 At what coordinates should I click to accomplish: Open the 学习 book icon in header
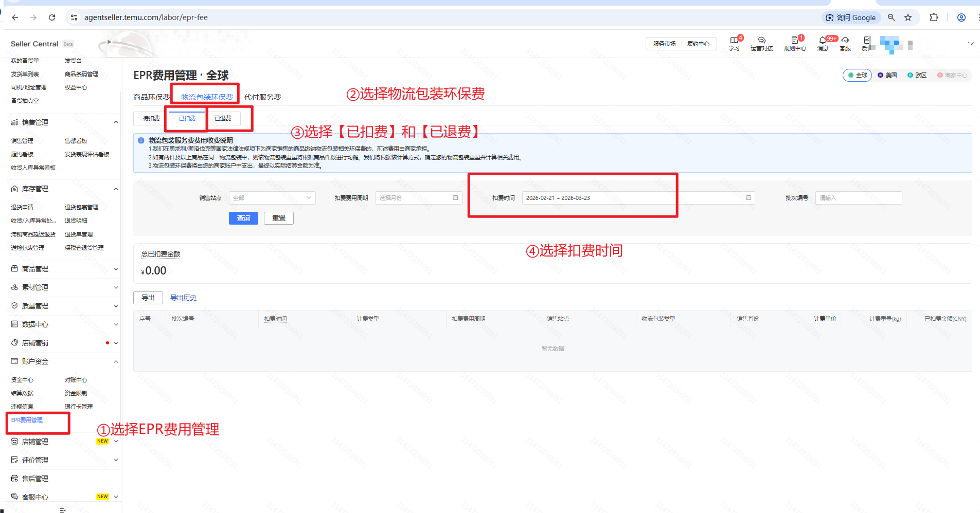[x=734, y=41]
